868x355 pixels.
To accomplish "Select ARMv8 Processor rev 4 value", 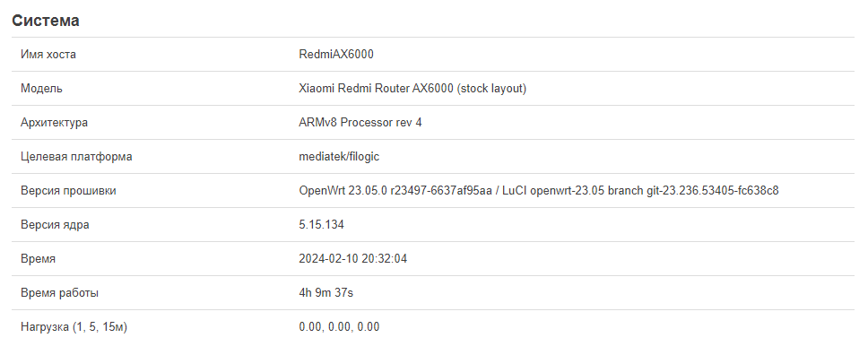I will tap(360, 123).
